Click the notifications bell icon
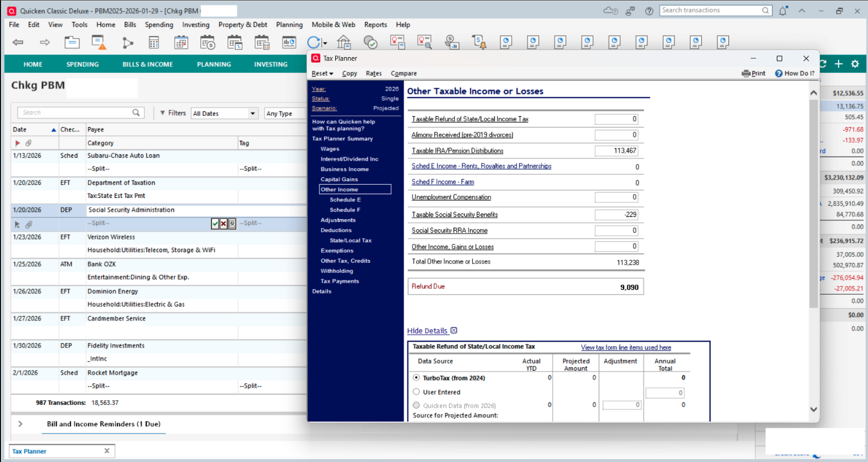This screenshot has height=462, width=868. point(783,11)
